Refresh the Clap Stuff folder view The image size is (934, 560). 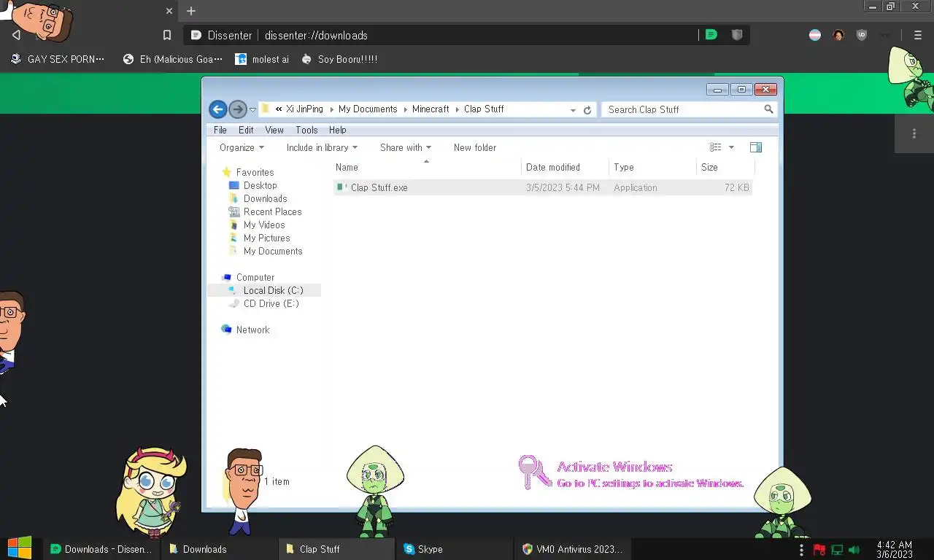587,110
